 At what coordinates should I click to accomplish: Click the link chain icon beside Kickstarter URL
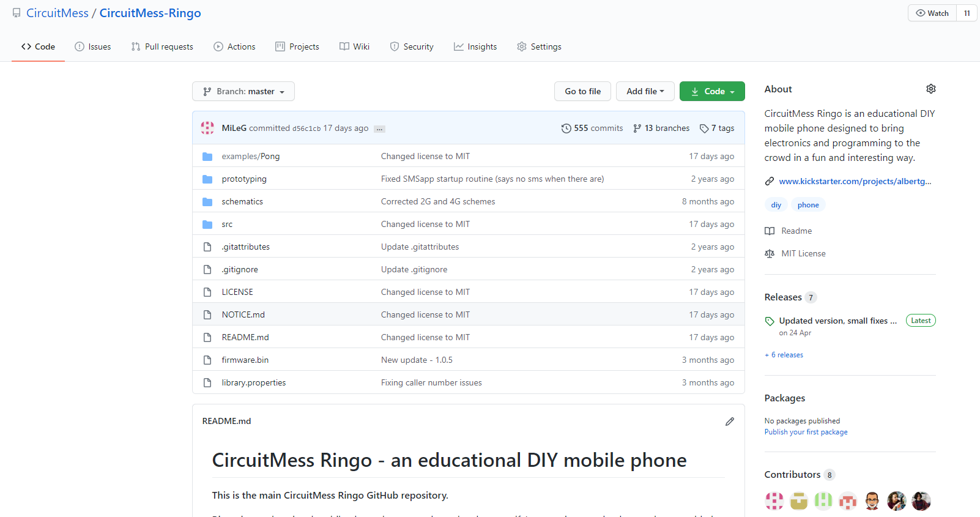pyautogui.click(x=770, y=181)
